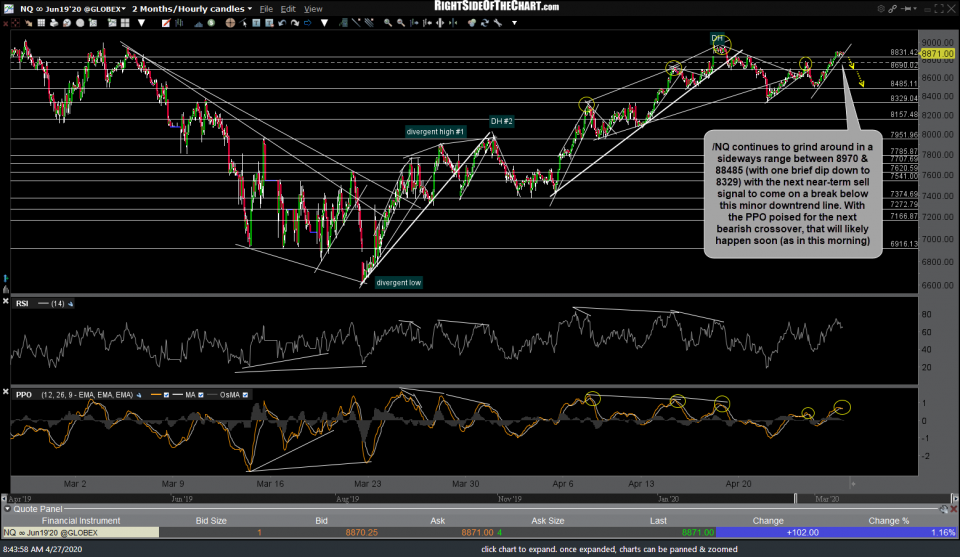Click the Ask Size column header
960x557 pixels.
click(547, 520)
